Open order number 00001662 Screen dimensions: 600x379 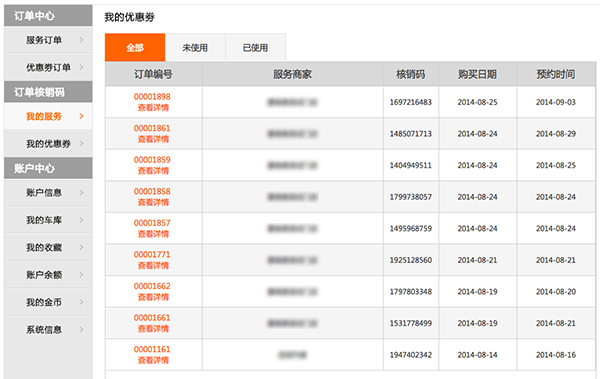point(152,286)
